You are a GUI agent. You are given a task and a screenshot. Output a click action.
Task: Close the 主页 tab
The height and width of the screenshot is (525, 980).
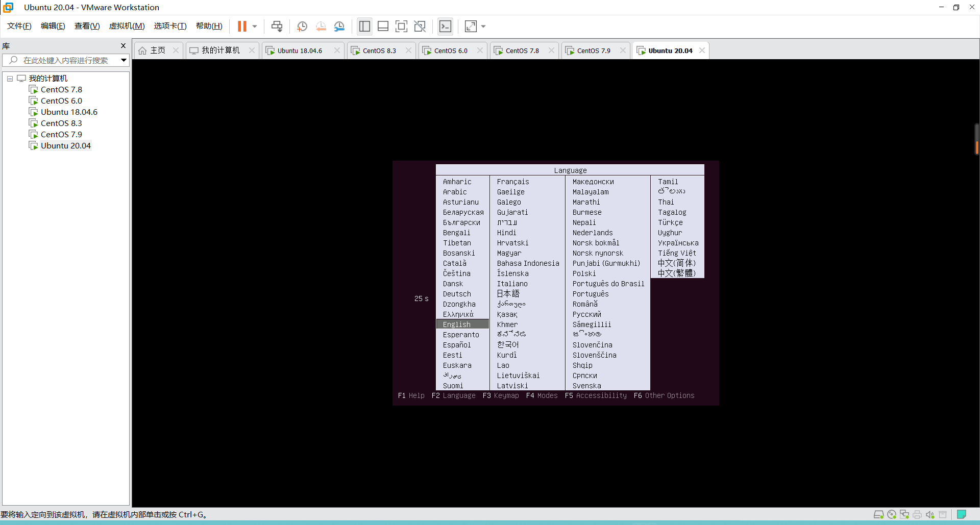[x=176, y=51]
